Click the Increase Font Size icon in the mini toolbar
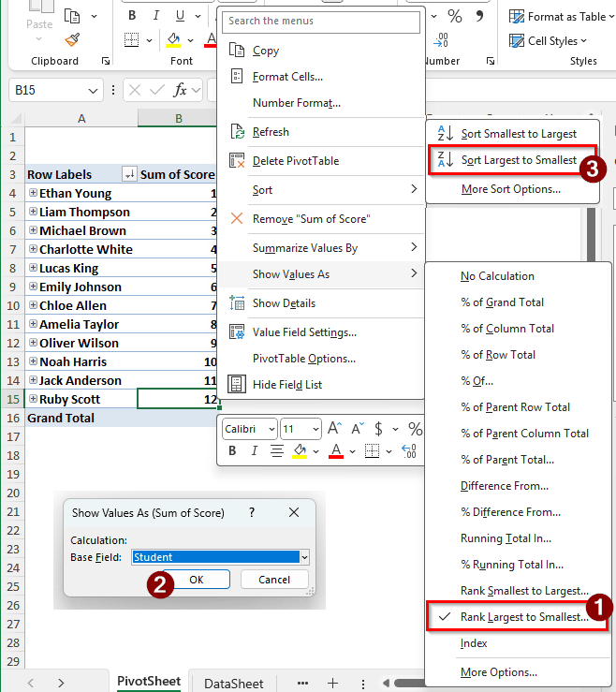616x692 pixels. coord(334,429)
